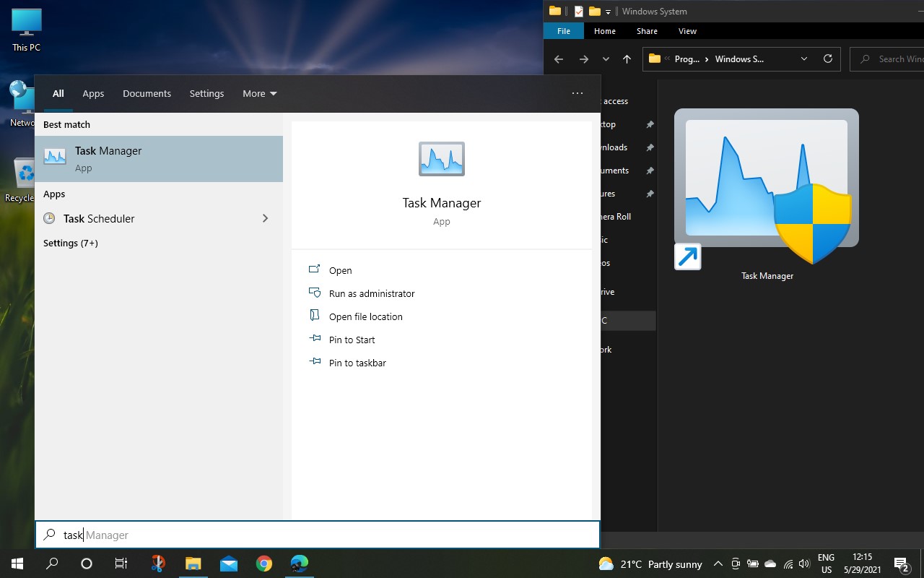The width and height of the screenshot is (924, 578).
Task: Click the Task Scheduler clock icon
Action: tap(49, 218)
